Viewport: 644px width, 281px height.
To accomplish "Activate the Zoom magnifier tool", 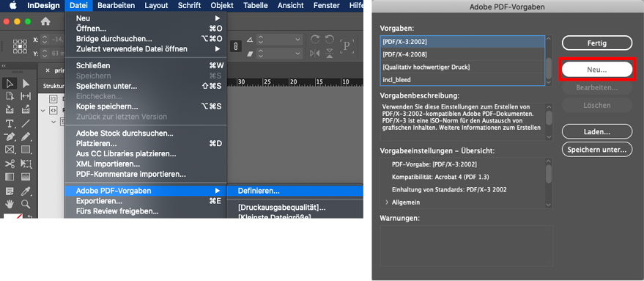I will click(x=26, y=204).
